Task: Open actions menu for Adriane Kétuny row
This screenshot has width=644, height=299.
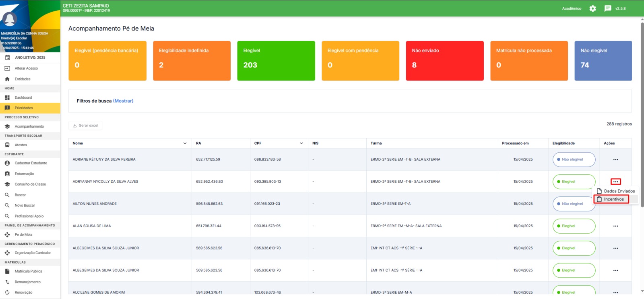Action: click(x=615, y=160)
